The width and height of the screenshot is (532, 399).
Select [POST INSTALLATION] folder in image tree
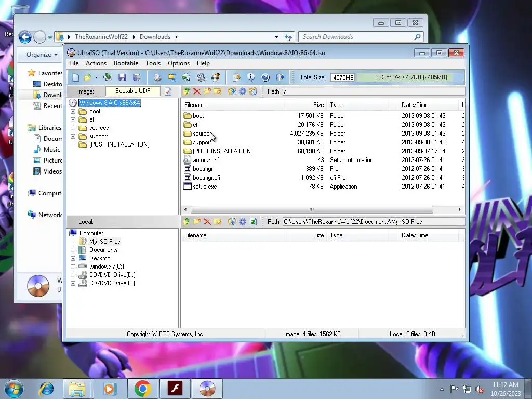(119, 144)
